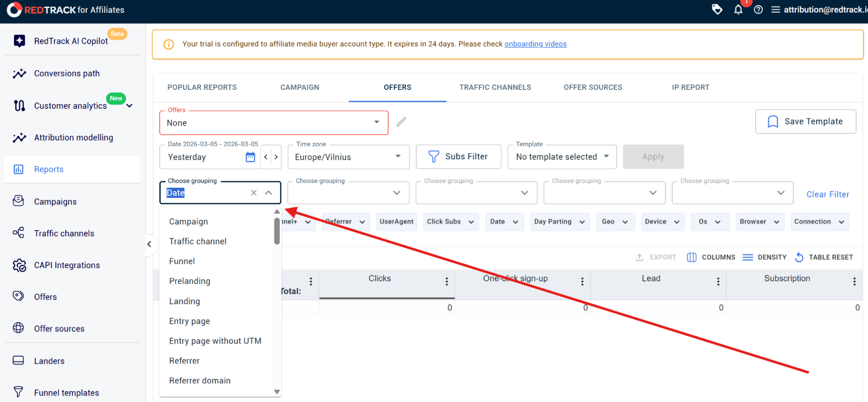Open CAPI Integrations

pyautogui.click(x=67, y=265)
